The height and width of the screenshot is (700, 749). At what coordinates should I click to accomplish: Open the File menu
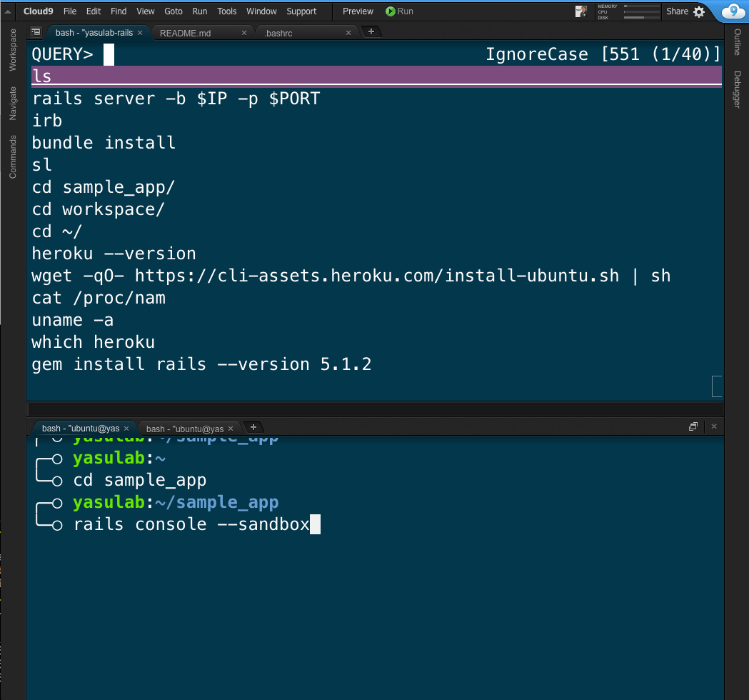(70, 11)
